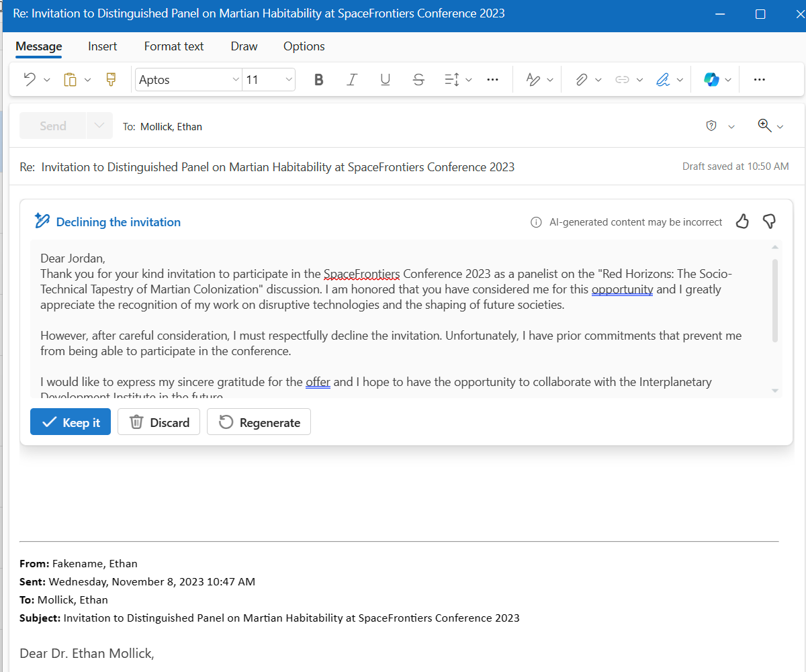Expand the sensitivity dropdown arrow
The image size is (806, 672).
coord(731,126)
